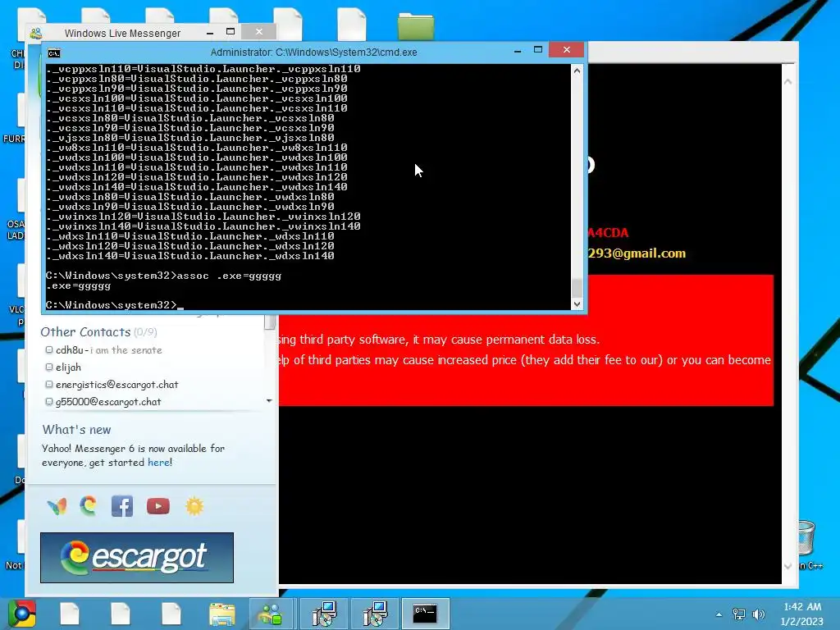840x630 pixels.
Task: Click the sun weather icon in Messenger
Action: (194, 506)
